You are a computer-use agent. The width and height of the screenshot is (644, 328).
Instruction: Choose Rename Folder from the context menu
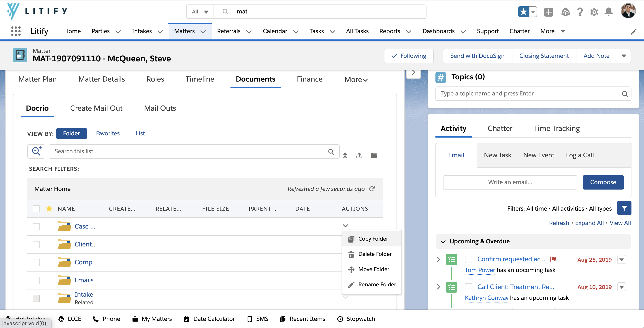point(377,285)
